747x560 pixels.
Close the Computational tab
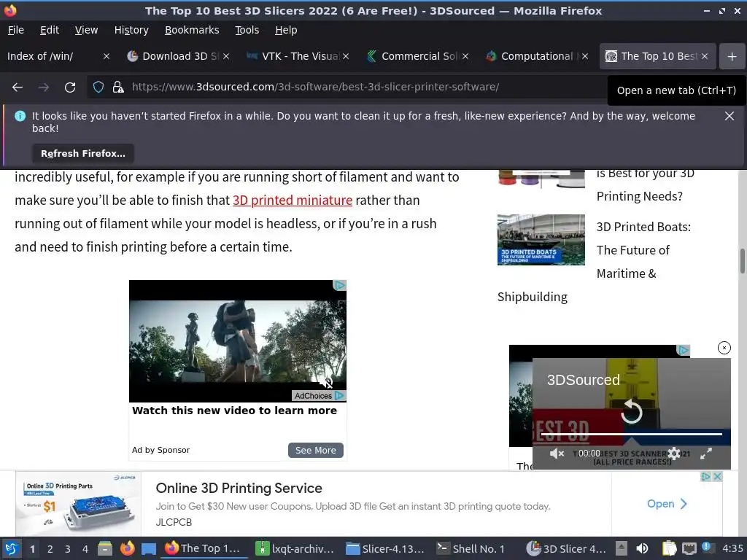point(584,56)
